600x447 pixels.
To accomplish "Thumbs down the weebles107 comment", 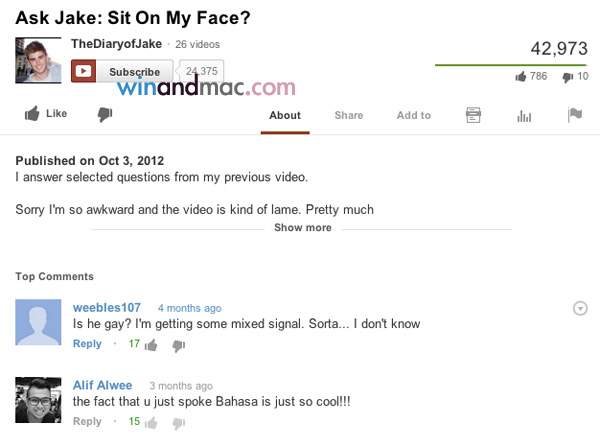I will [x=179, y=345].
